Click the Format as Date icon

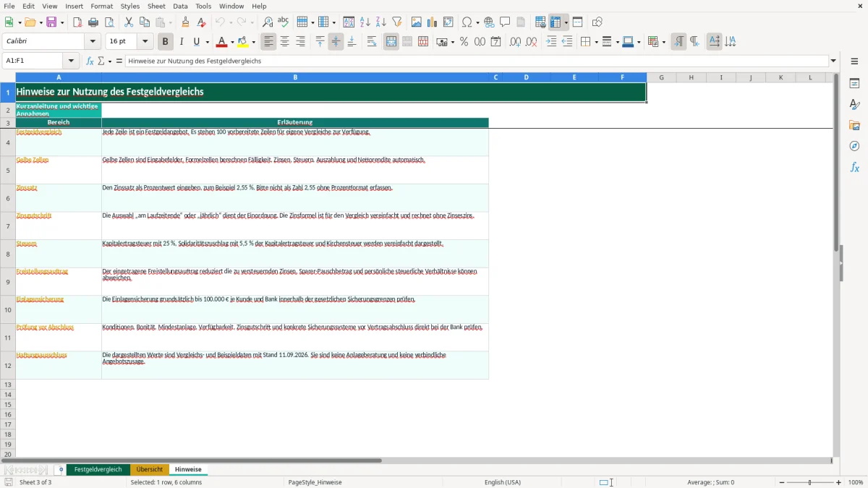pos(495,42)
